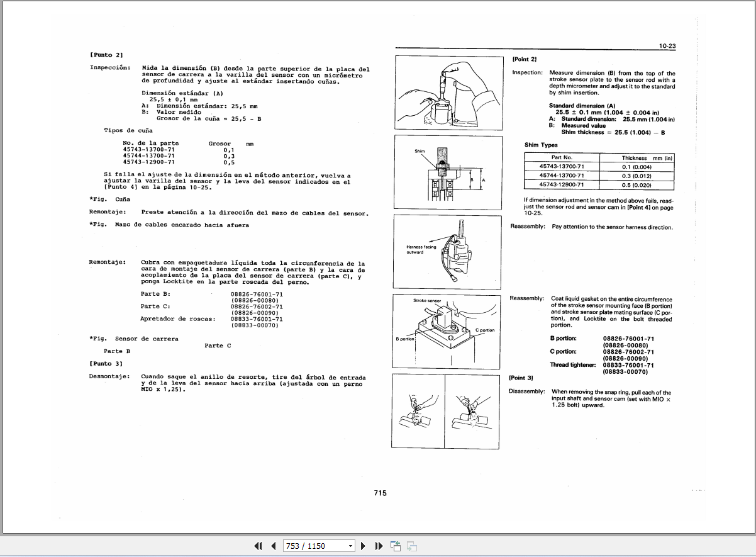The image size is (756, 557).
Task: Click the Spanish Inspección: label
Action: 110,67
